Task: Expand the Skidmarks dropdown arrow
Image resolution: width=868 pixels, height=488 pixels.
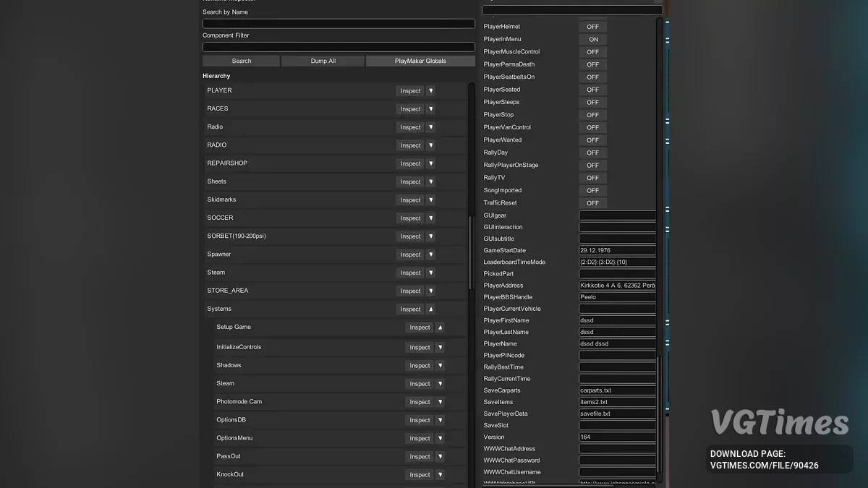Action: click(x=431, y=200)
